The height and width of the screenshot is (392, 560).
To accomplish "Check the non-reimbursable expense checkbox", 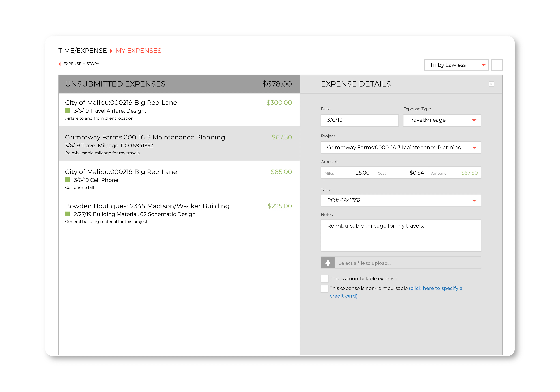I will (324, 288).
